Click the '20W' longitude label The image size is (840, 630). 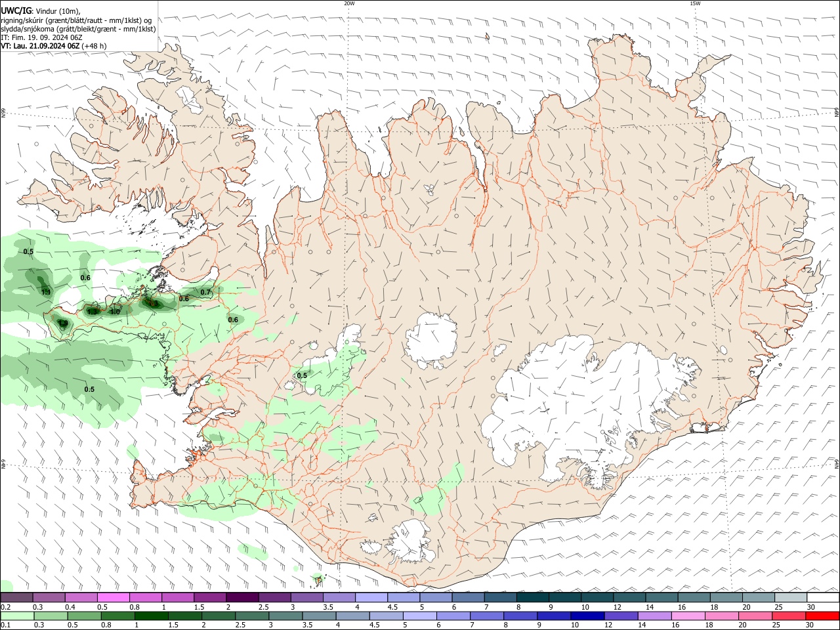pos(349,3)
